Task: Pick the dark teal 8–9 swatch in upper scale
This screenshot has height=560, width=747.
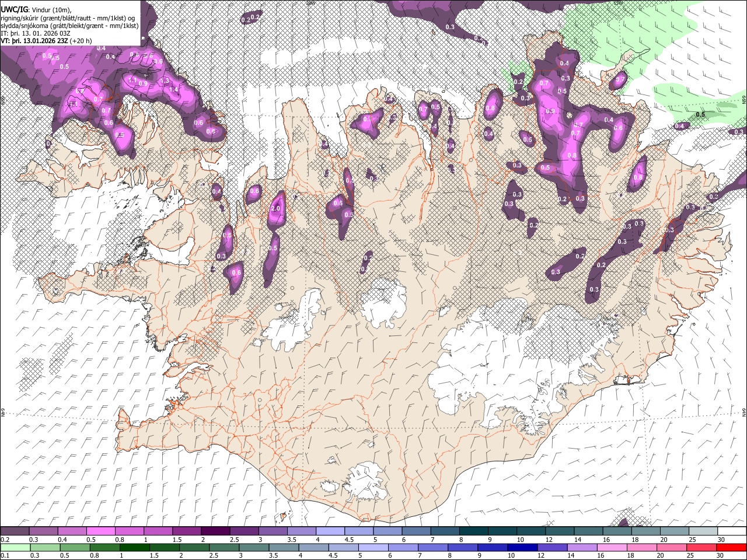Action: tap(474, 531)
